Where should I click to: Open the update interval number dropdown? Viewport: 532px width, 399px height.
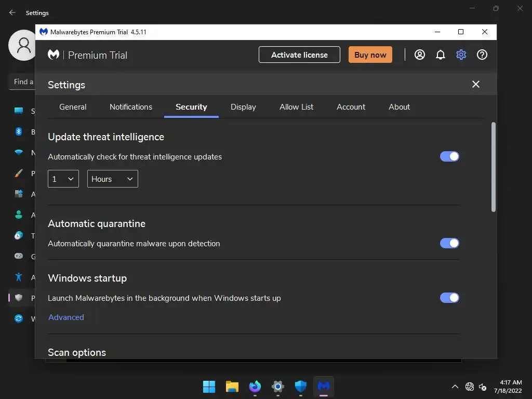pyautogui.click(x=63, y=179)
